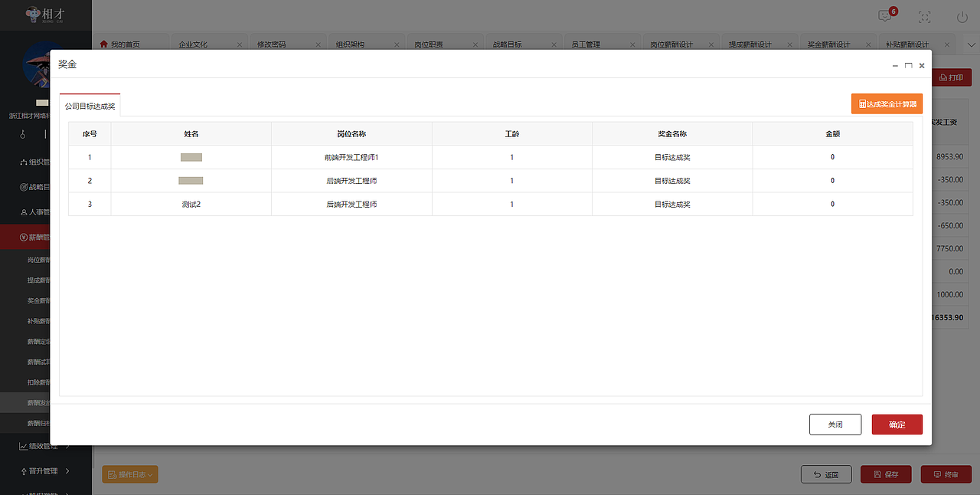
Task: Switch to the 修改密码 tab
Action: [x=272, y=44]
